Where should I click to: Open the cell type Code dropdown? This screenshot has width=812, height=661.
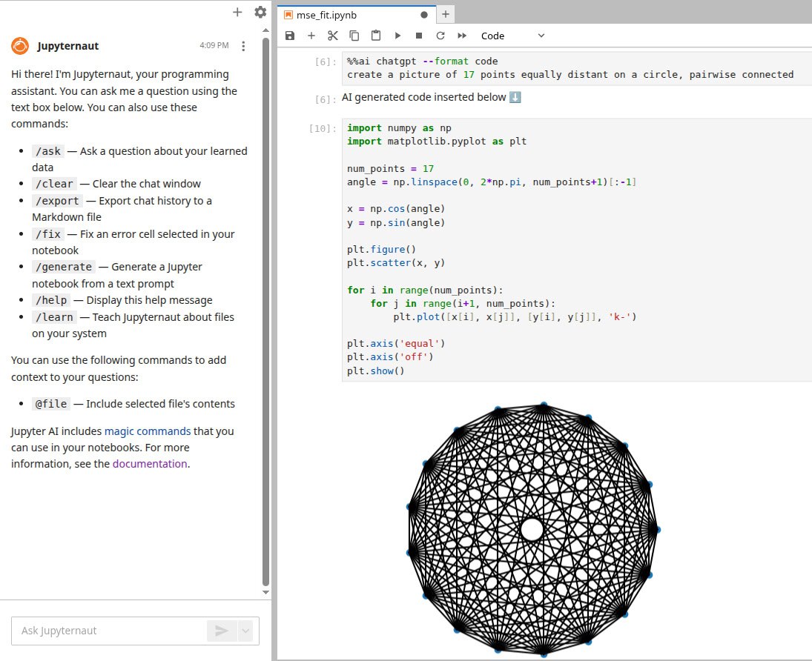tap(512, 36)
